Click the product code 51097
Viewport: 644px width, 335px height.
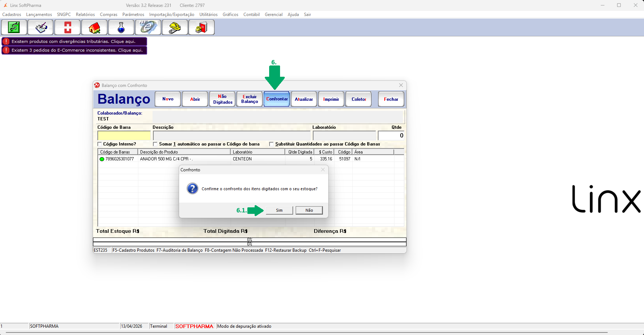click(x=345, y=159)
